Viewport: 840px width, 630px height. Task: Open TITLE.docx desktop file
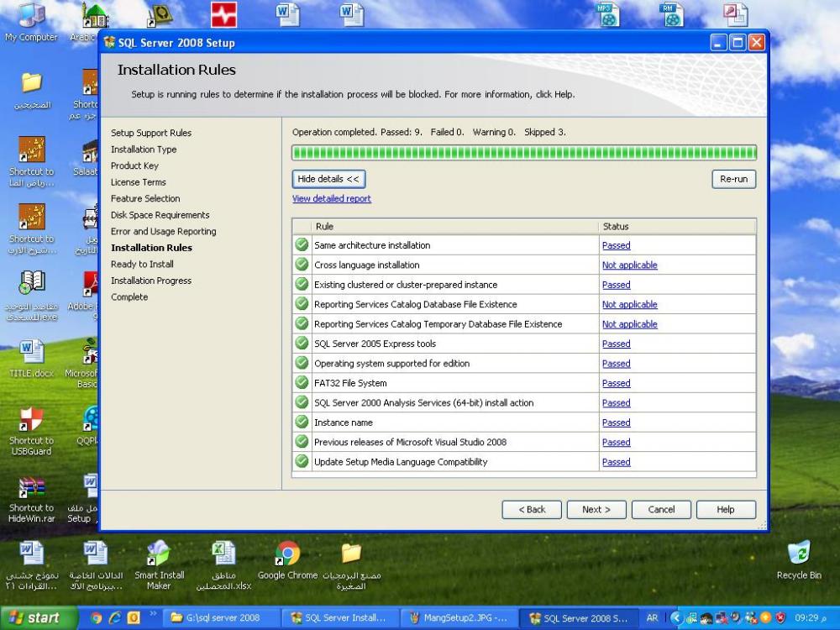pyautogui.click(x=32, y=359)
